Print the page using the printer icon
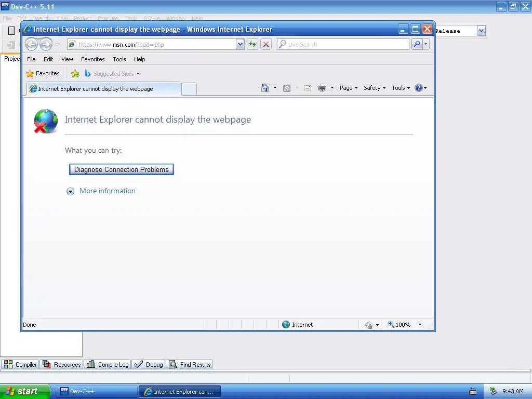Image resolution: width=532 pixels, height=399 pixels. click(x=322, y=88)
